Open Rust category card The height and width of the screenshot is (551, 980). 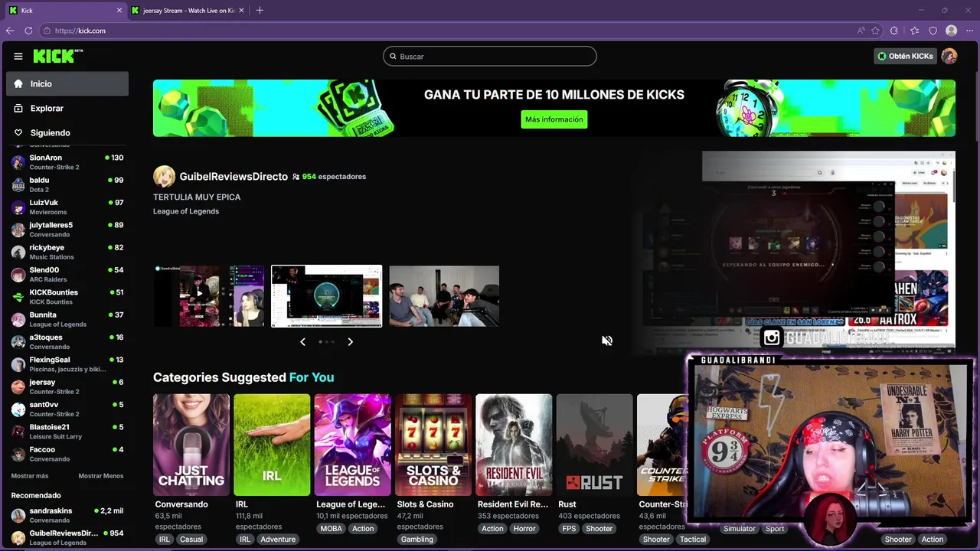[x=595, y=445]
